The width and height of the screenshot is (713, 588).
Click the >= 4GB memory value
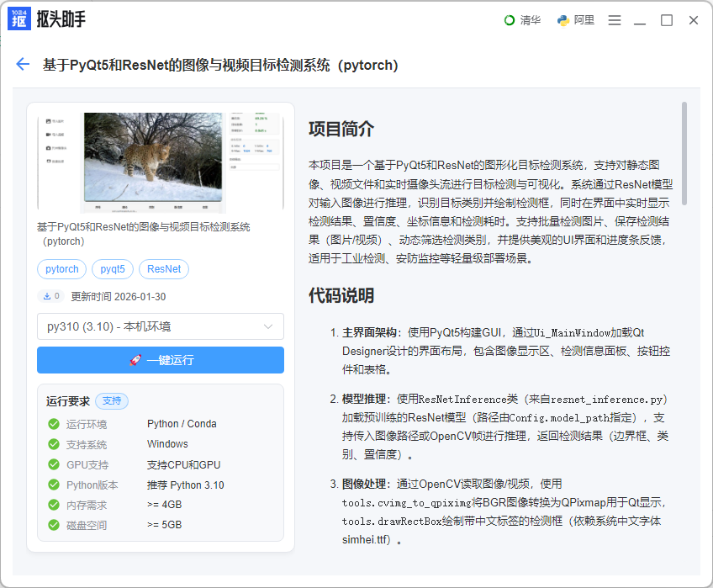click(x=164, y=505)
